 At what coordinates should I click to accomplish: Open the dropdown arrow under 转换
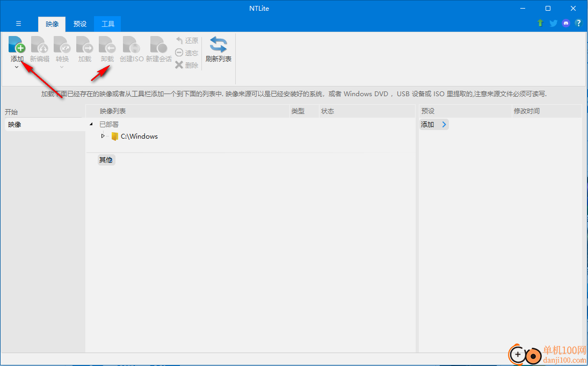click(x=62, y=67)
